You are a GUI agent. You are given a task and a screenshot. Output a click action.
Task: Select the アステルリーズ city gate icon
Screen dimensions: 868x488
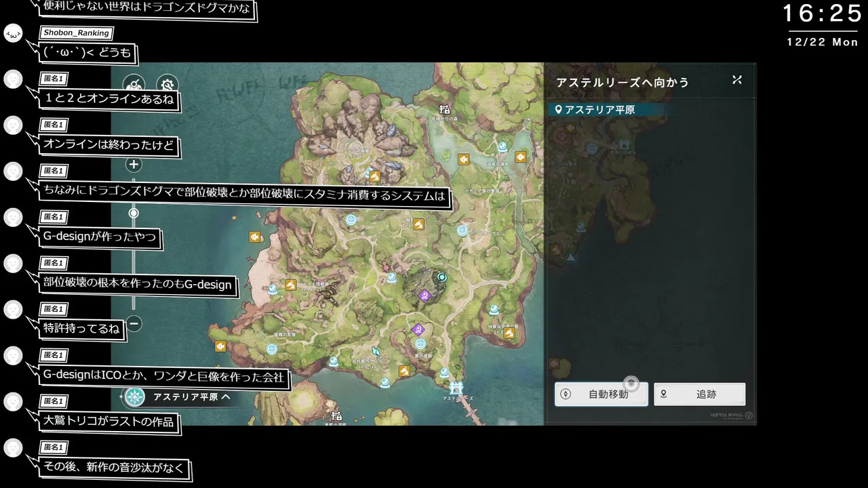pos(456,387)
